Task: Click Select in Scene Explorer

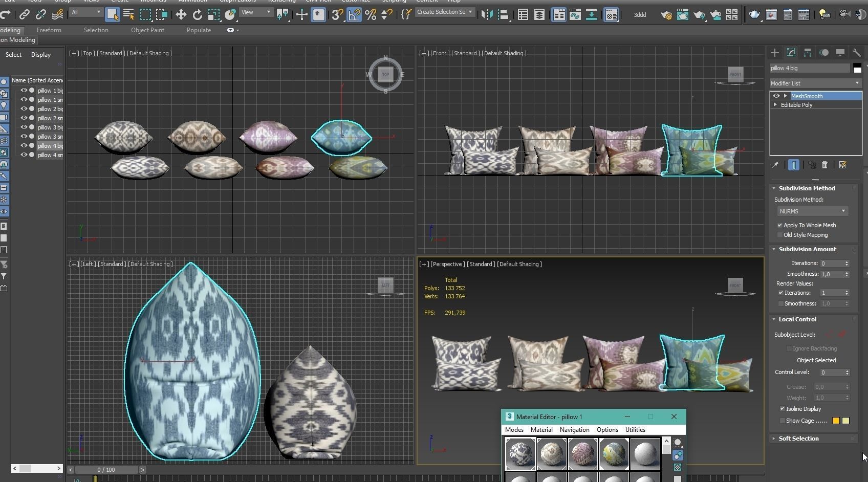Action: 13,55
